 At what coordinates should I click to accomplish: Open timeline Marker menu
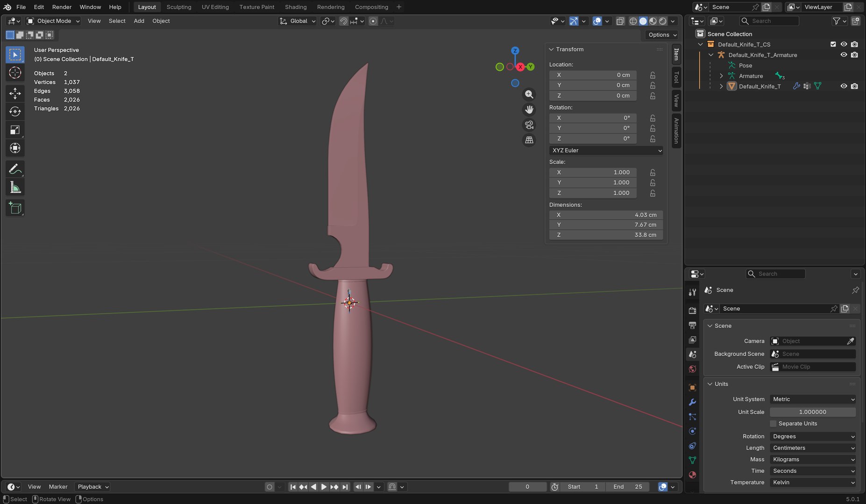pos(58,487)
